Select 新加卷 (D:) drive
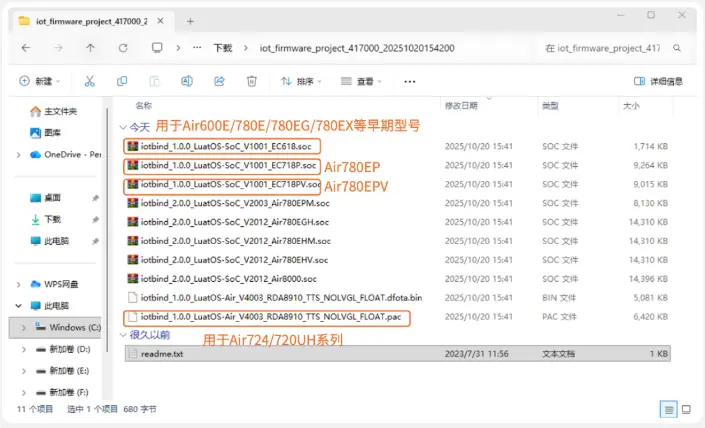Screen dimensions: 705x428 click(x=63, y=349)
